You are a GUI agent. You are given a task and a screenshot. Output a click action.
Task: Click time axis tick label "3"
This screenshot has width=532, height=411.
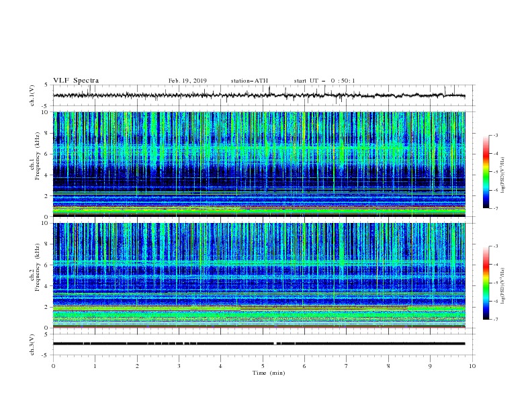tap(179, 366)
